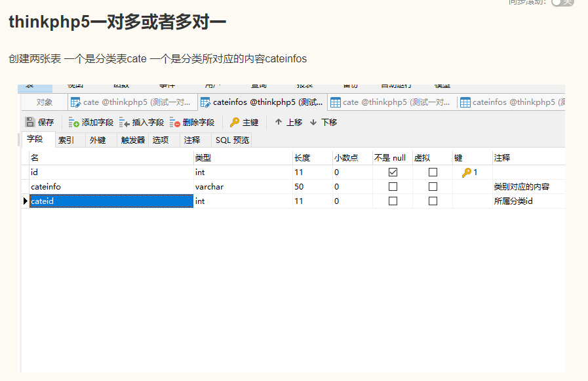Click the Move Up (上移) arrow icon
The image size is (588, 381).
(x=278, y=122)
